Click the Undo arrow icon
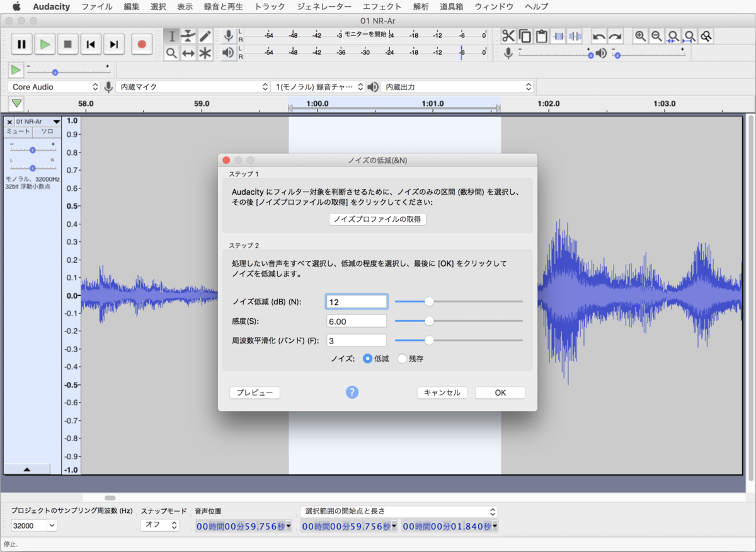756x552 pixels. coord(599,37)
